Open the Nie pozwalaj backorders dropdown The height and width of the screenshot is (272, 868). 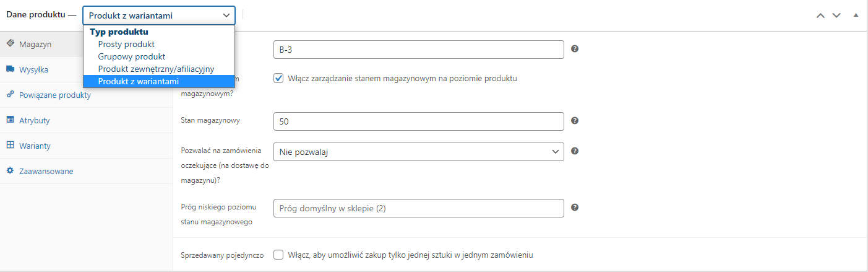click(x=418, y=151)
